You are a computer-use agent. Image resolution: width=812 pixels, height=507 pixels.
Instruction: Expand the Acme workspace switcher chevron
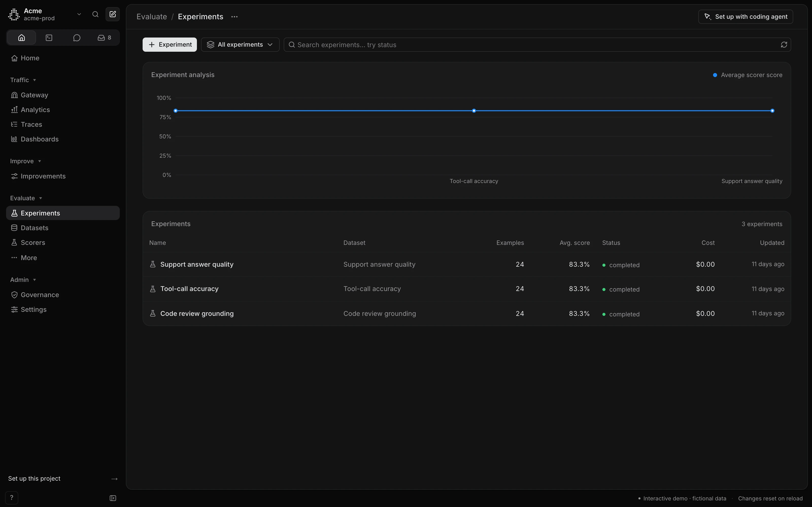(x=79, y=14)
